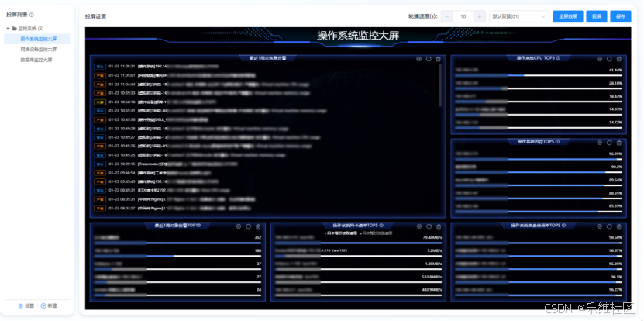Click alarm row dated 01-23 08:49:31
Image resolution: width=644 pixels, height=321 pixels.
coord(265,190)
